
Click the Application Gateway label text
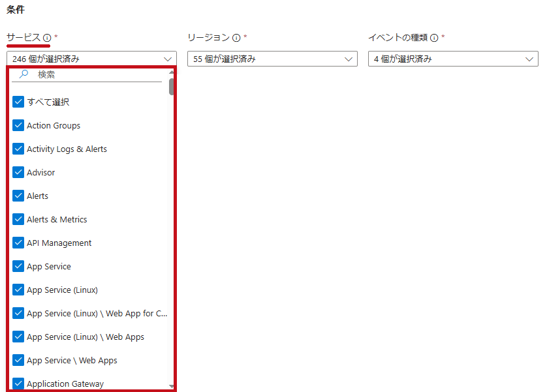[x=65, y=384]
